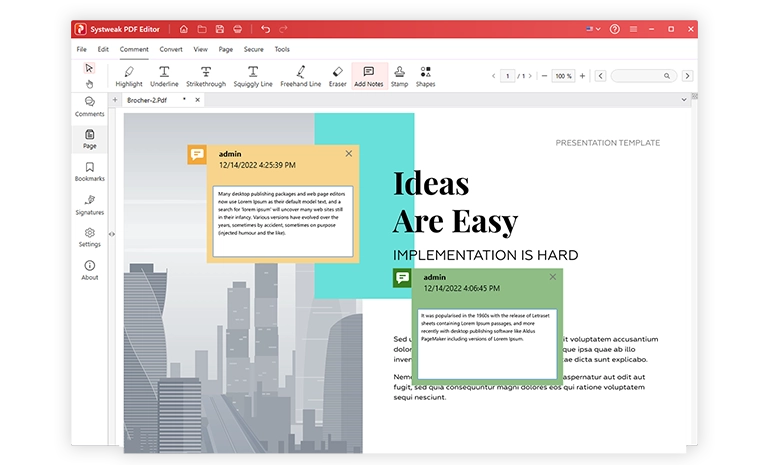Open the Shapes tool

[425, 77]
